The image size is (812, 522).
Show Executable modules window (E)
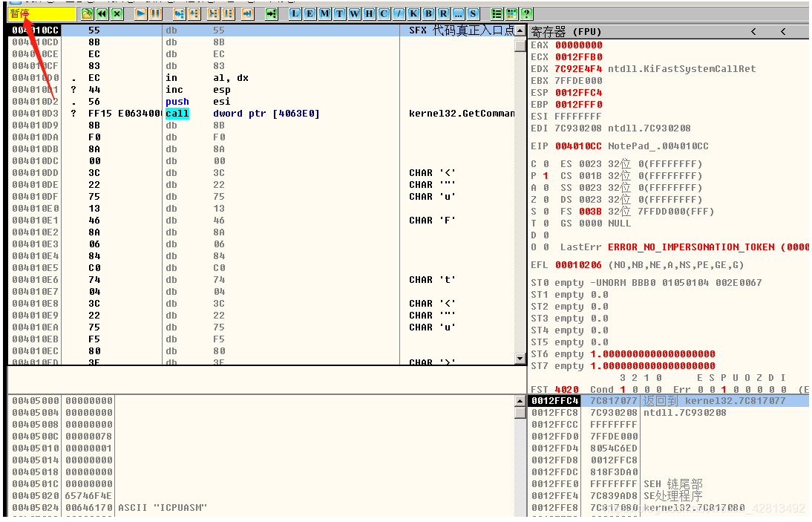(x=310, y=14)
